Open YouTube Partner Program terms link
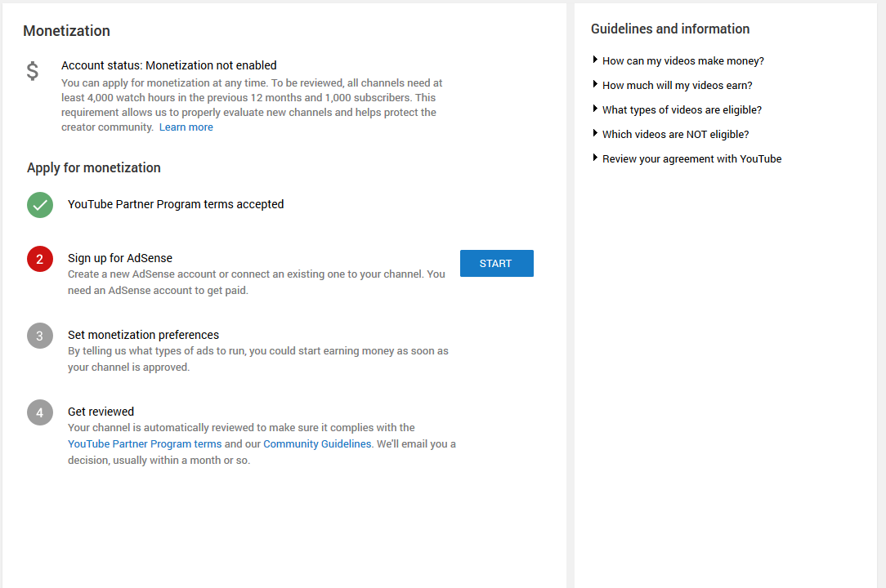 tap(145, 444)
